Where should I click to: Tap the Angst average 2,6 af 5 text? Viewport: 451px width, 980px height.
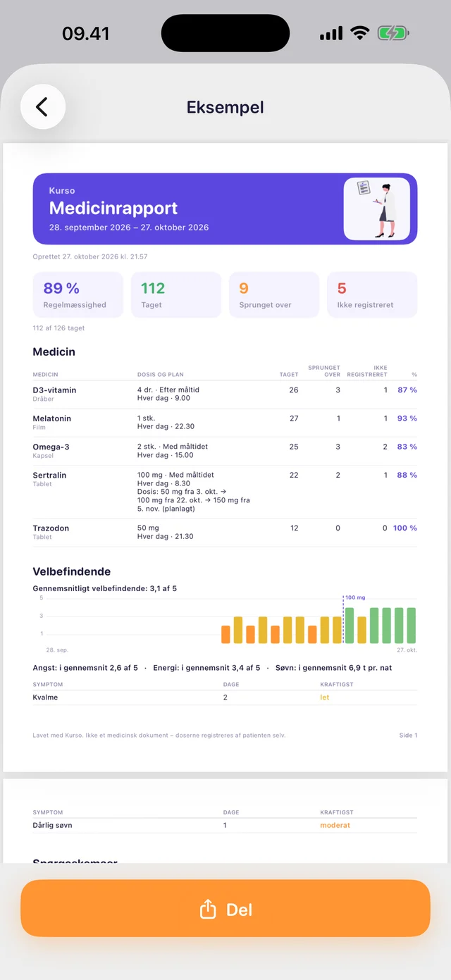(85, 667)
